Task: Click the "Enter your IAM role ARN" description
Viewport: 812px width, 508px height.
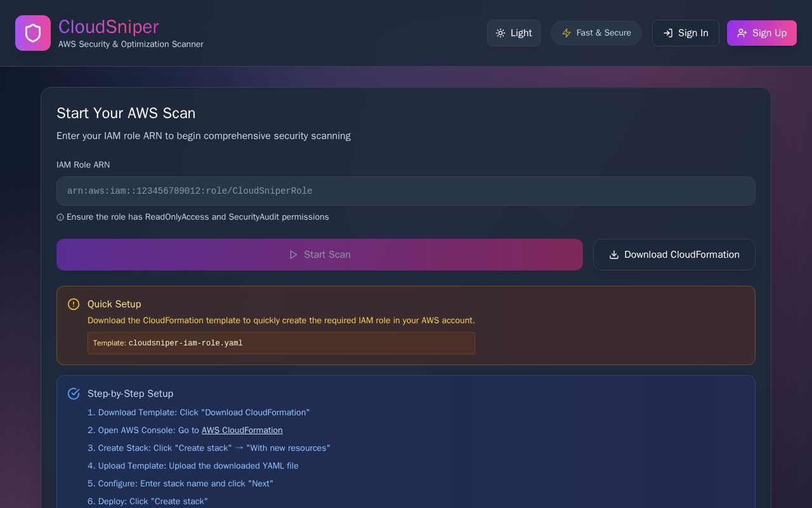Action: click(204, 136)
